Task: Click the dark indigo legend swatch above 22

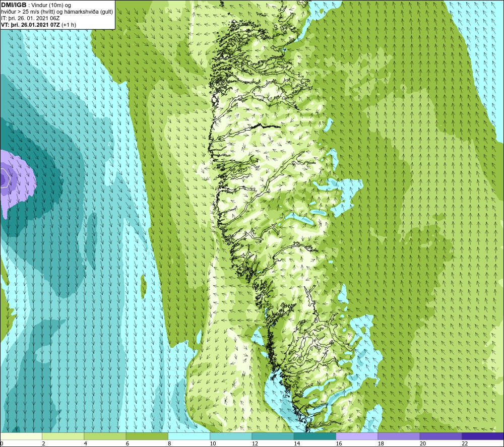Action: point(483,436)
